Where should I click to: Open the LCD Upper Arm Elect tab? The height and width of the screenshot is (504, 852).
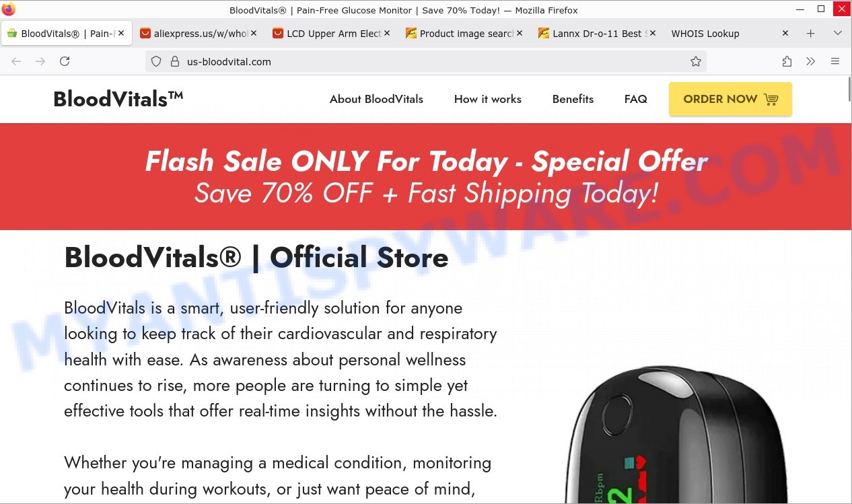point(327,33)
